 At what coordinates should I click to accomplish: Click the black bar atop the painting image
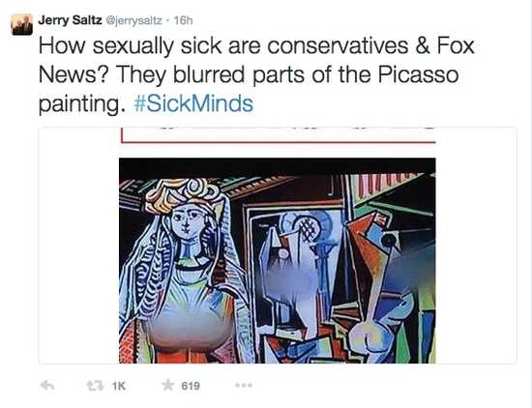(278, 166)
